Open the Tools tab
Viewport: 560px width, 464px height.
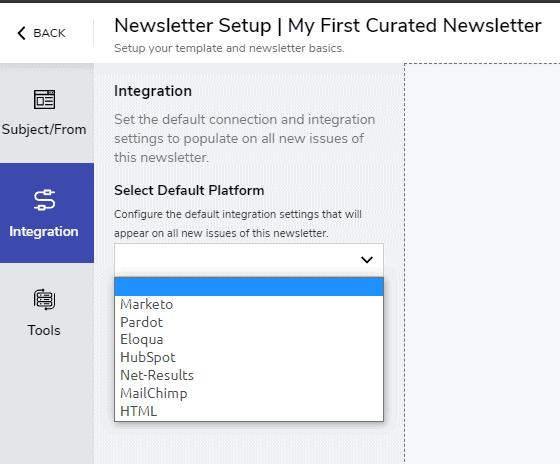pyautogui.click(x=47, y=313)
